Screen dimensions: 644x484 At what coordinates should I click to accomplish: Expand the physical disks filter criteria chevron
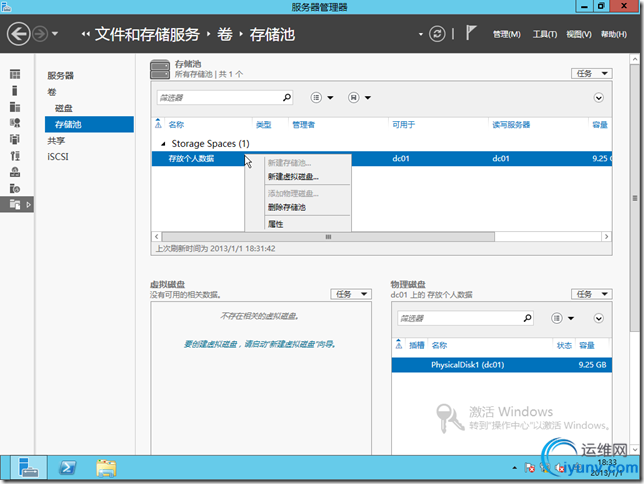[x=598, y=318]
